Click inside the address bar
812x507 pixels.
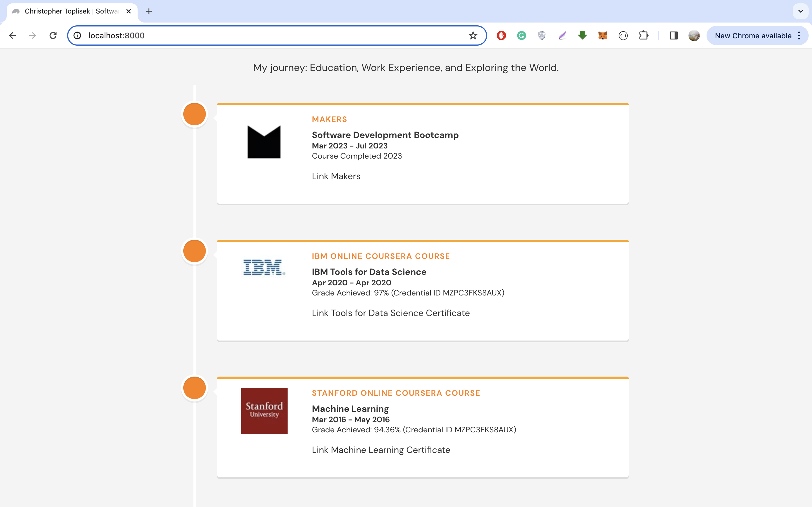(x=235, y=35)
